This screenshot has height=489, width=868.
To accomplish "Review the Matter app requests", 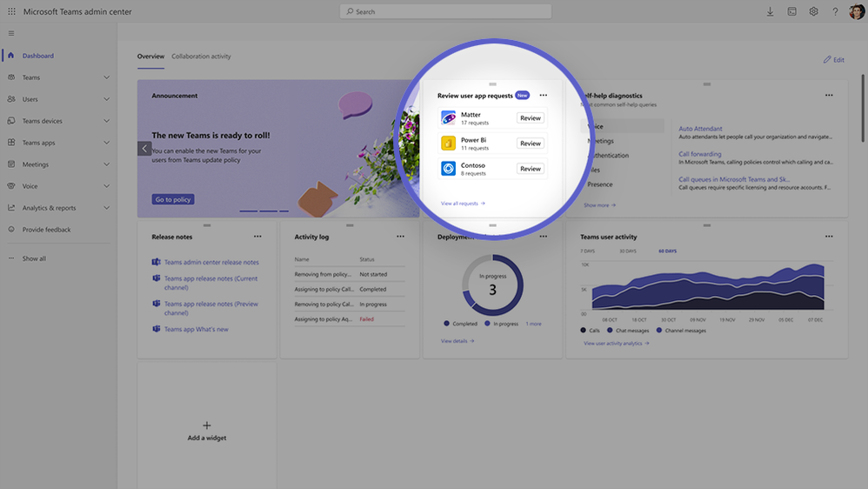I will (x=531, y=118).
